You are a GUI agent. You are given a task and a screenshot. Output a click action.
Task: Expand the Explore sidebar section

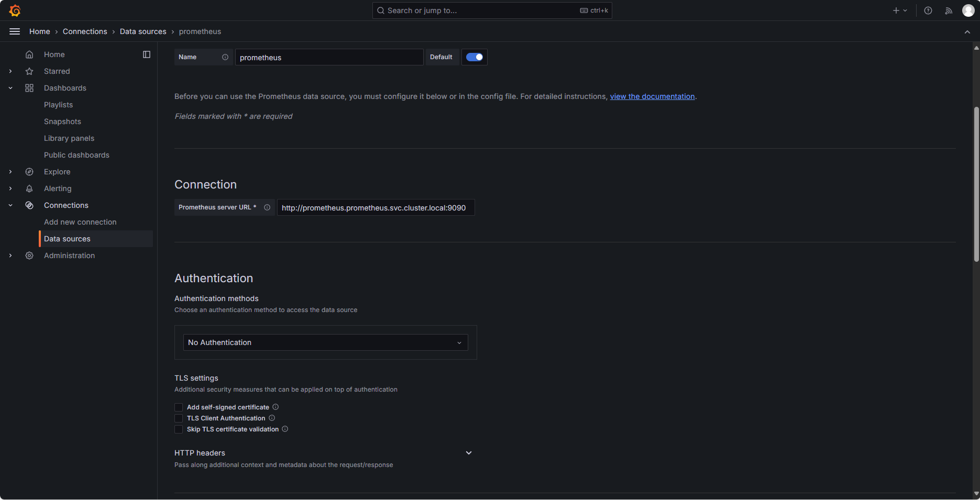[x=10, y=172]
